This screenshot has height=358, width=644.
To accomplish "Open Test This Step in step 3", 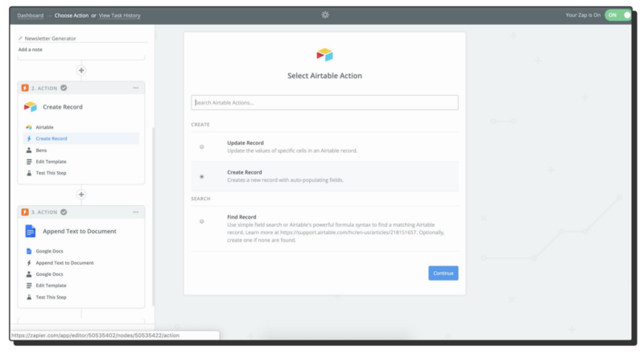I will (x=51, y=297).
